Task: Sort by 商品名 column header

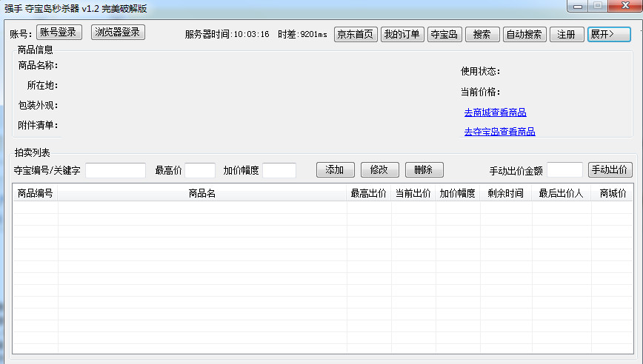Action: (202, 193)
